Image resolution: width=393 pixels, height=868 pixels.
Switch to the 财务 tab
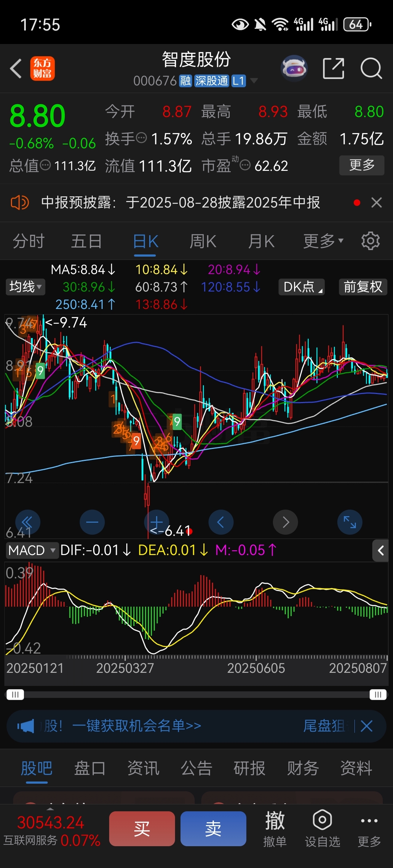point(303,768)
